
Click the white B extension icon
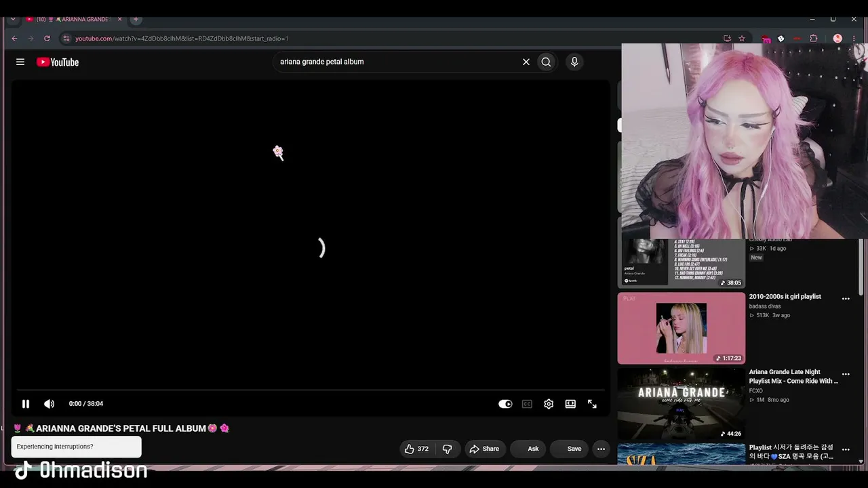(x=781, y=39)
